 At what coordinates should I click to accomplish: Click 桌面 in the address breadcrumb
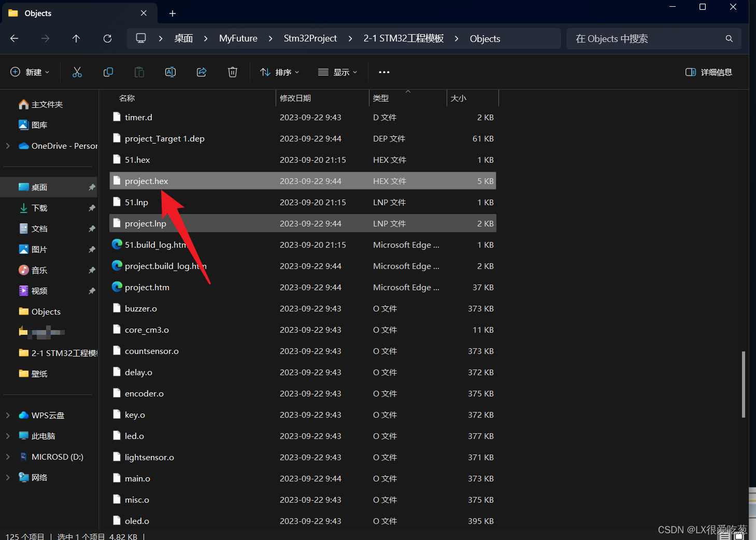pyautogui.click(x=183, y=38)
